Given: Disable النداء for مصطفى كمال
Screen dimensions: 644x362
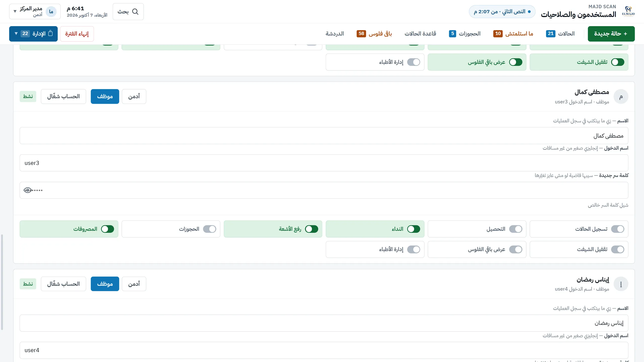Looking at the screenshot, I should click(414, 229).
